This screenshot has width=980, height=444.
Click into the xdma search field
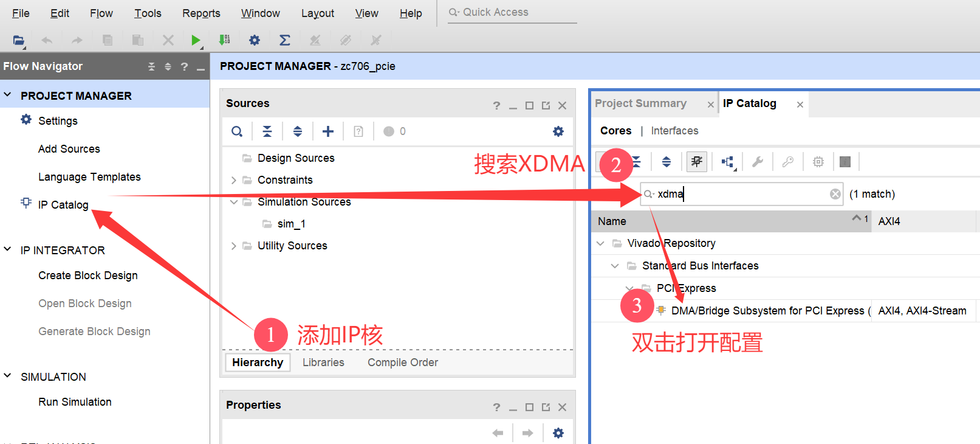tap(741, 194)
